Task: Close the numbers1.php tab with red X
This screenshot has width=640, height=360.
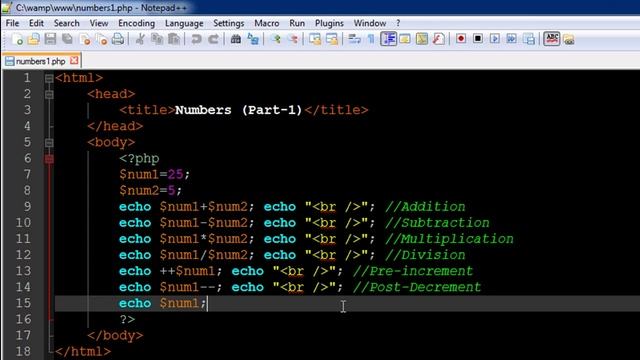Action: (x=74, y=60)
